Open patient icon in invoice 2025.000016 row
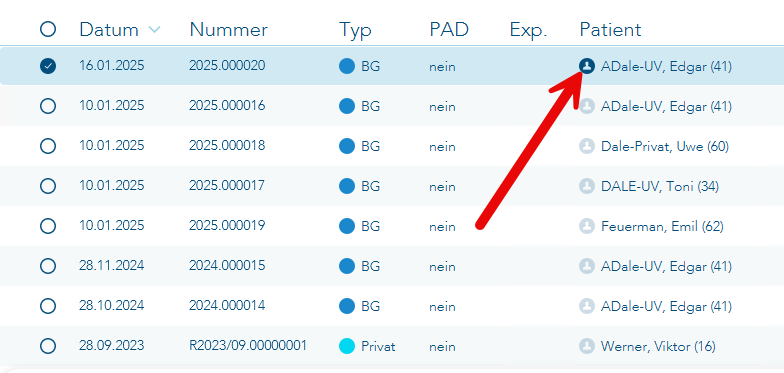 pyautogui.click(x=586, y=106)
